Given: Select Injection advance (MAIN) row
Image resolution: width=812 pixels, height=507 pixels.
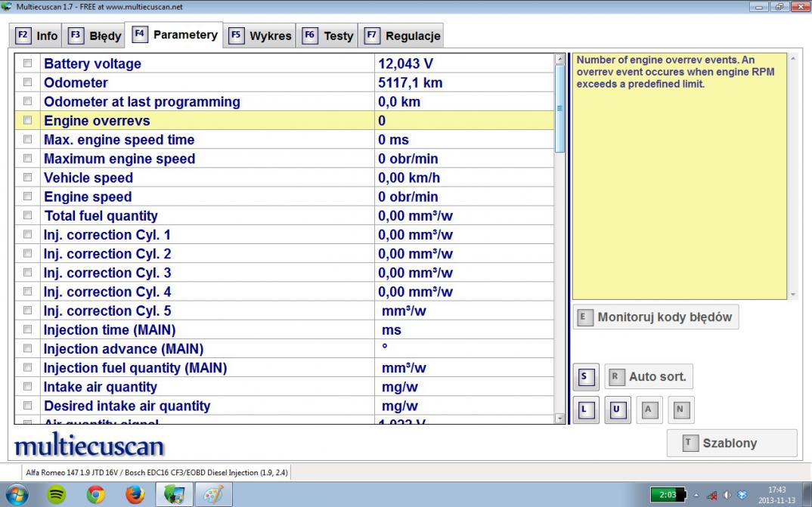Looking at the screenshot, I should click(x=284, y=348).
